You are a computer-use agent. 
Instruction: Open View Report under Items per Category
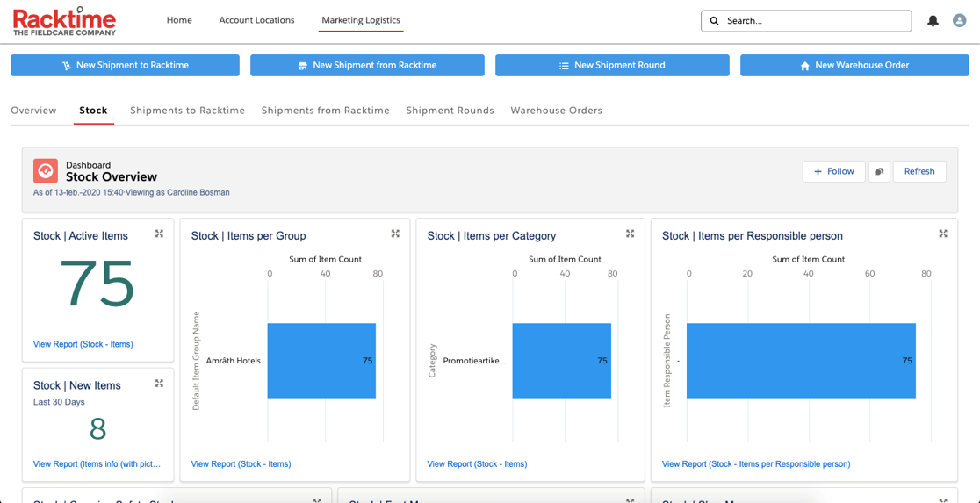(477, 463)
